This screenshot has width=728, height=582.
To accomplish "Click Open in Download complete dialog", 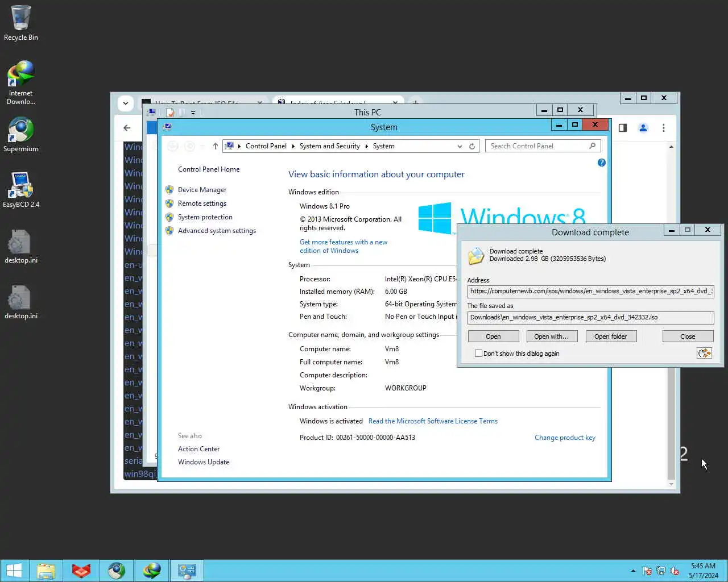I will click(x=493, y=336).
